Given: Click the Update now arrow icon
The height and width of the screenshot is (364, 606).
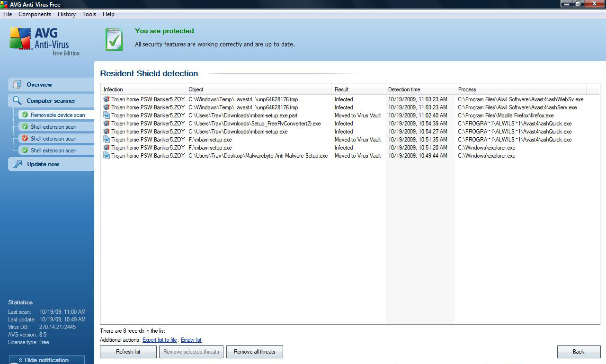Looking at the screenshot, I should click(18, 164).
